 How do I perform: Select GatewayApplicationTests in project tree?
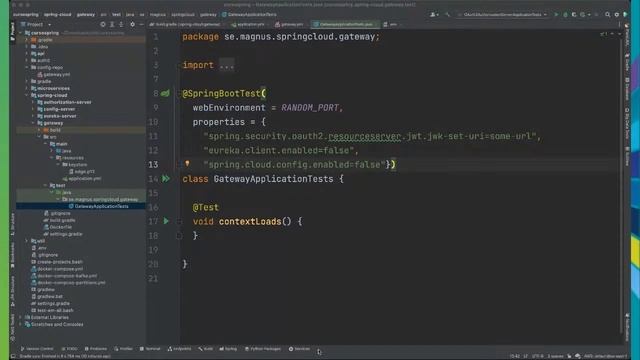coord(101,206)
